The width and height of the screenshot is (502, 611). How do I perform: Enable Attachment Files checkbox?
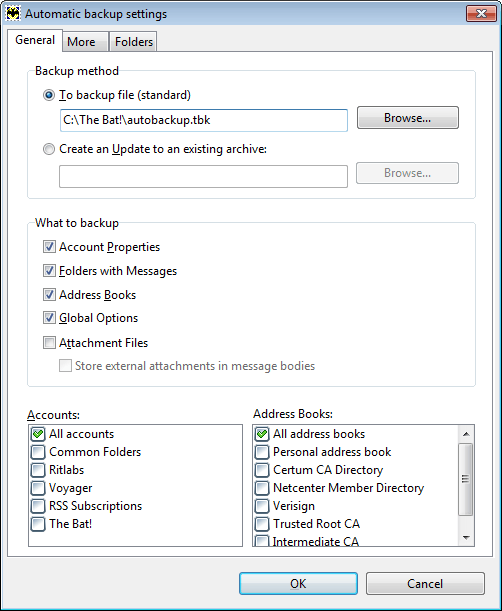[x=49, y=343]
